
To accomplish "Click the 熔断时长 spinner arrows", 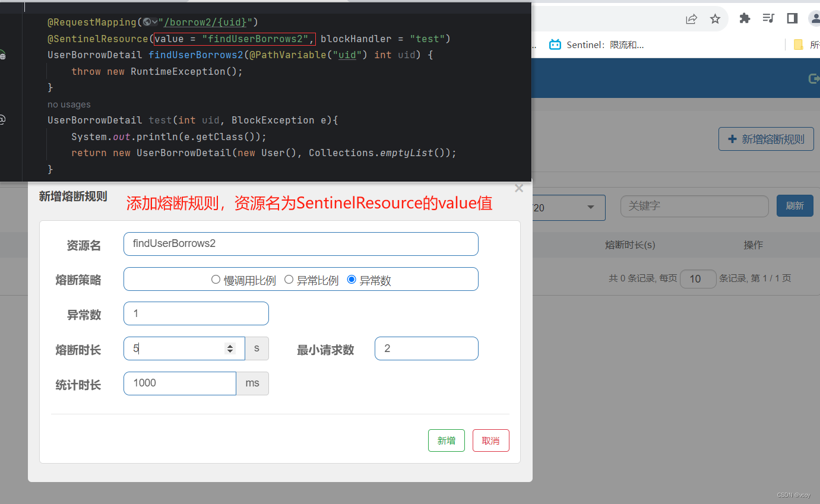I will [230, 349].
